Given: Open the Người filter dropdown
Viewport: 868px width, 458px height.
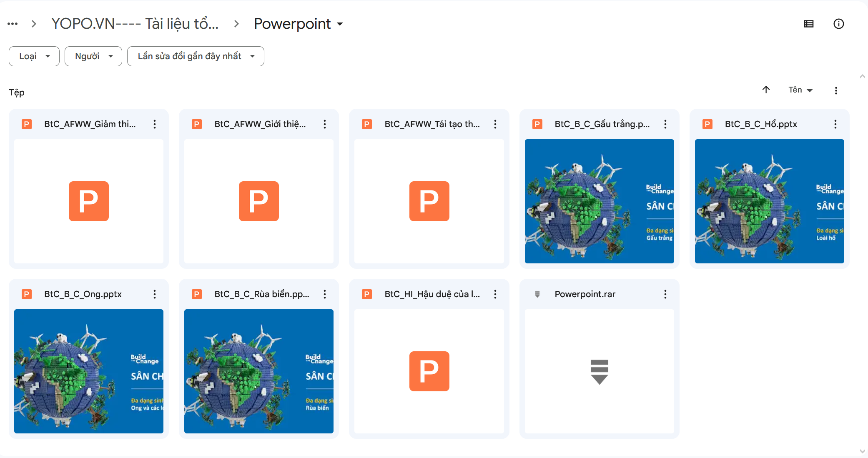Looking at the screenshot, I should [93, 56].
